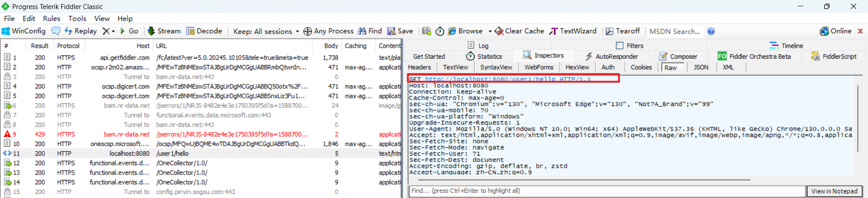
Task: Select the Inspectors tab
Action: [x=543, y=55]
